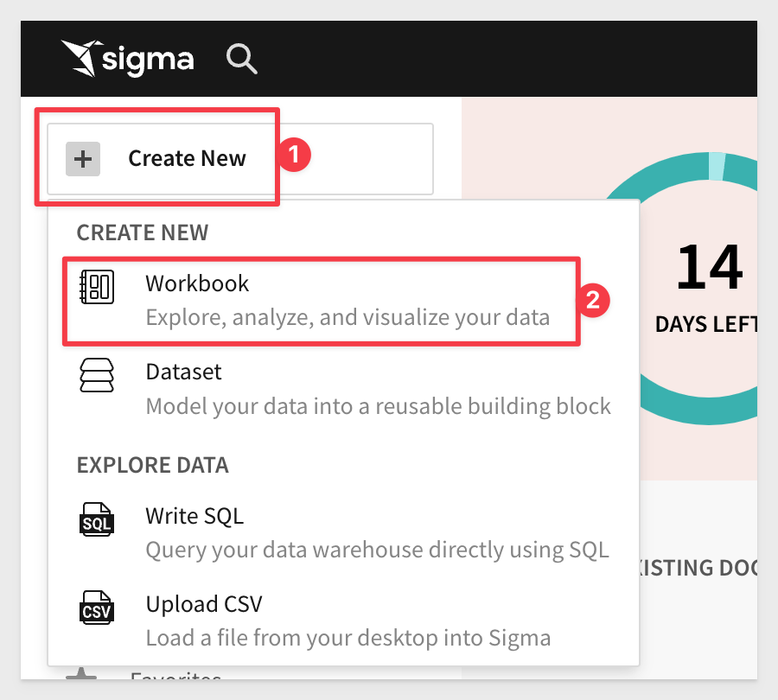Image resolution: width=778 pixels, height=700 pixels.
Task: Collapse the Create New dropdown button
Action: pyautogui.click(x=239, y=159)
